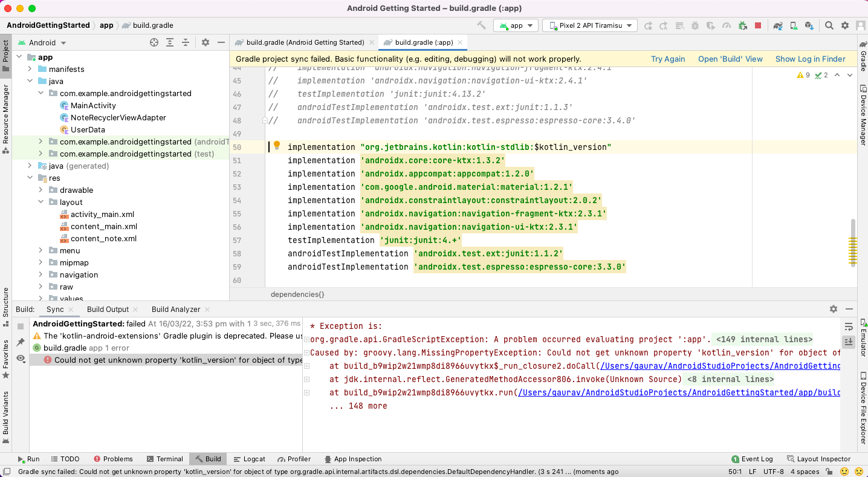This screenshot has height=477, width=868.
Task: Open Build panel settings gear
Action: click(834, 309)
